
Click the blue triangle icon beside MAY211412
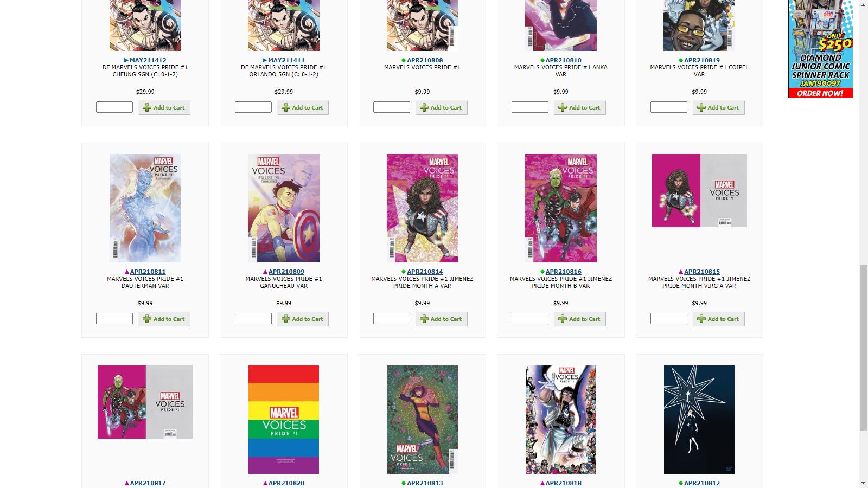point(126,60)
